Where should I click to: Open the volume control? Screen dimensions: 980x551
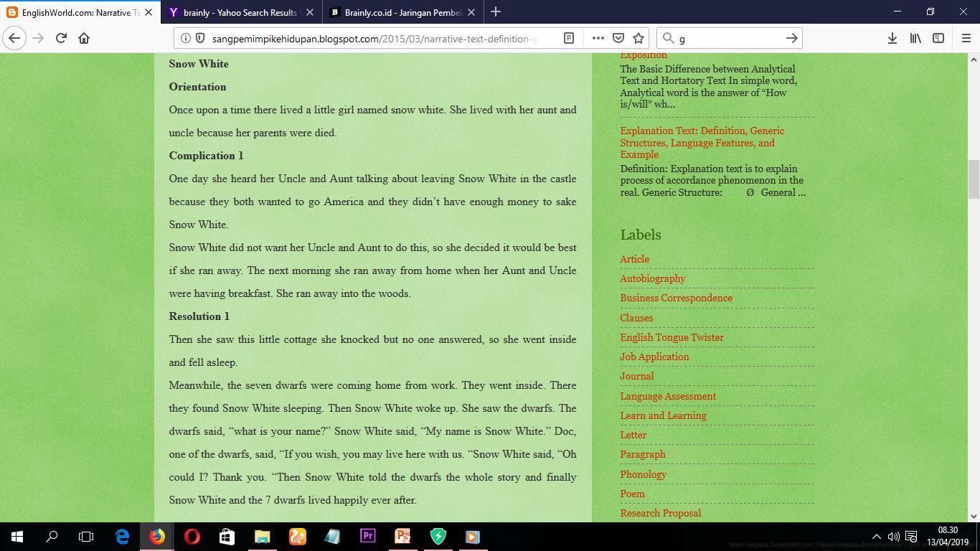click(x=893, y=537)
